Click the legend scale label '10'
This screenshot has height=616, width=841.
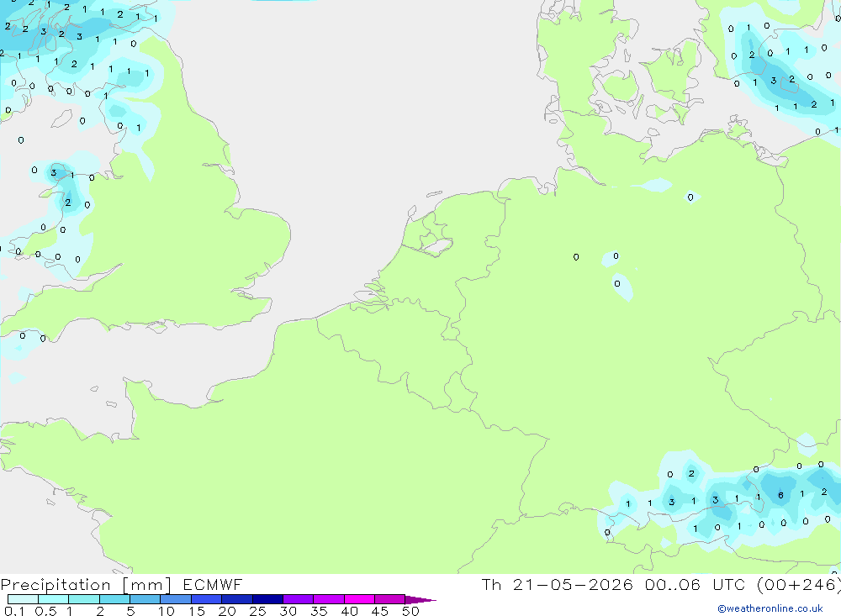167,611
